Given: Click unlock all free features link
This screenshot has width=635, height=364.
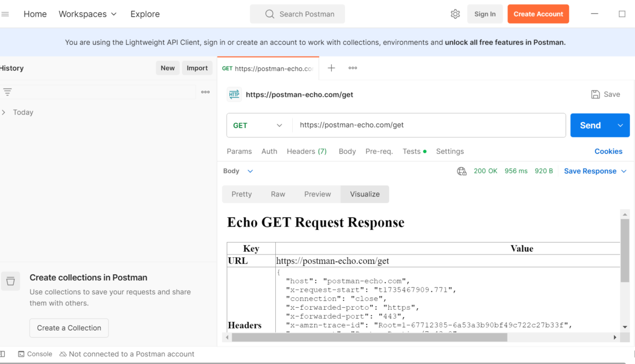Looking at the screenshot, I should [505, 43].
